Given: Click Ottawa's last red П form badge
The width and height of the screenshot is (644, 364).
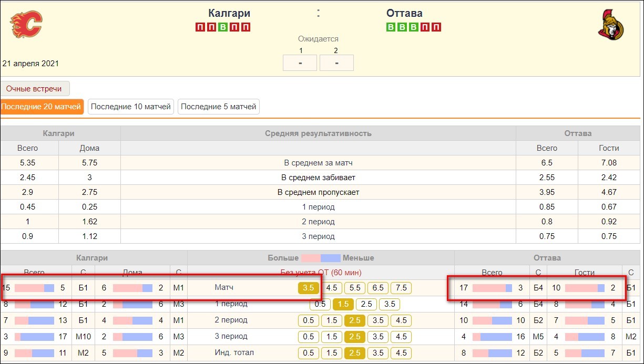Looking at the screenshot, I should (436, 27).
